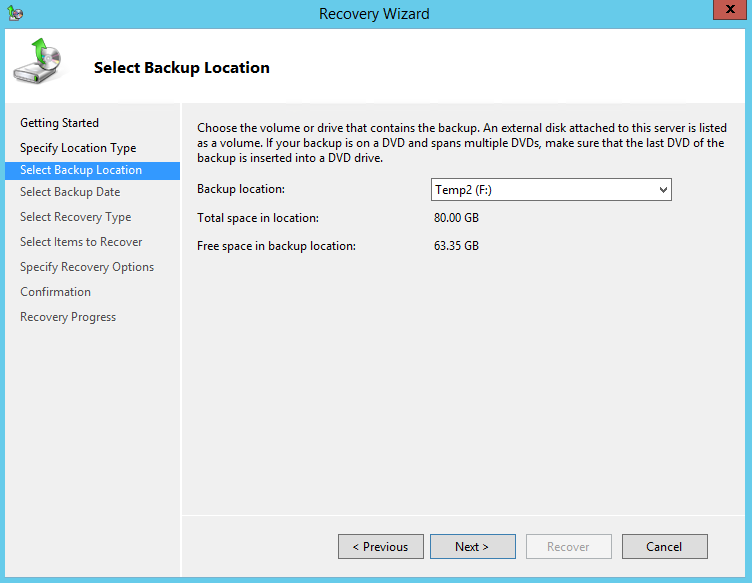Click the highlighted Select Backup Location step

point(81,170)
